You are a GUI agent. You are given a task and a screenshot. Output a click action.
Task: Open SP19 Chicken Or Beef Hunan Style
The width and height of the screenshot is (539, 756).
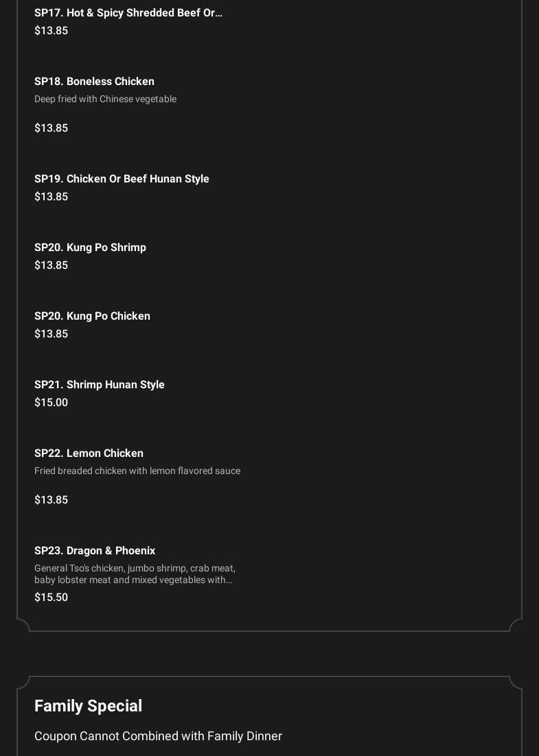122,179
